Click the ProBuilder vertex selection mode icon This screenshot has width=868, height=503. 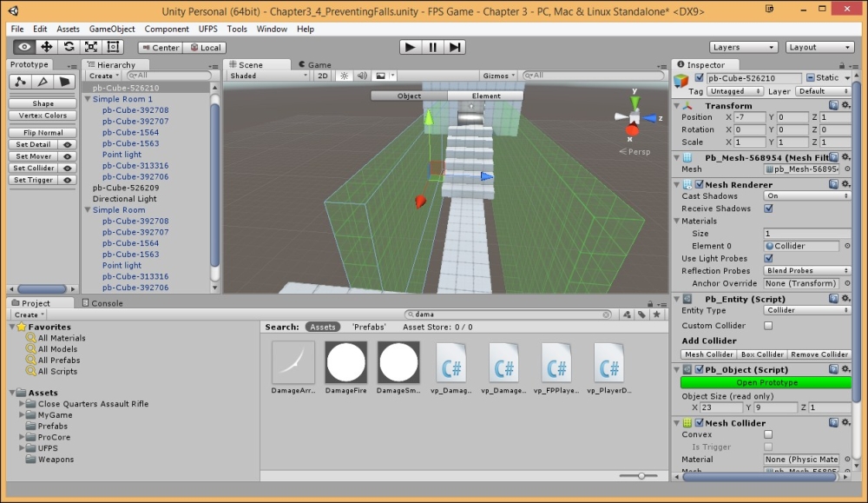[20, 82]
